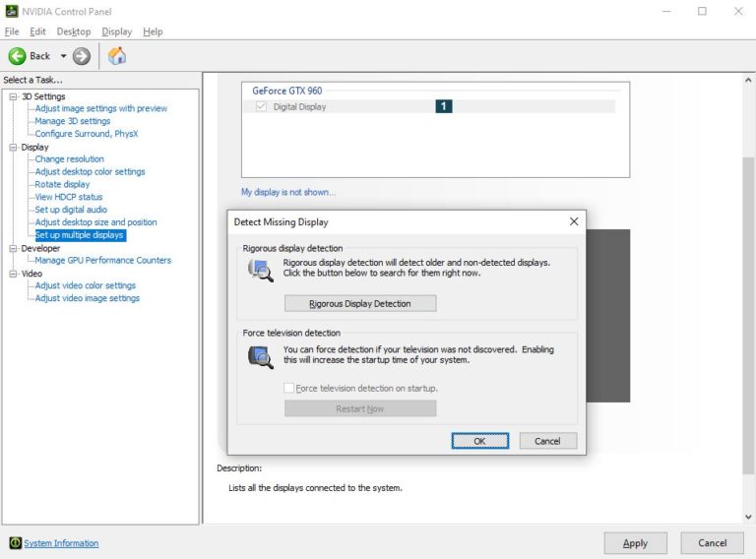The image size is (756, 559).
Task: Select Rotate display
Action: (x=62, y=184)
